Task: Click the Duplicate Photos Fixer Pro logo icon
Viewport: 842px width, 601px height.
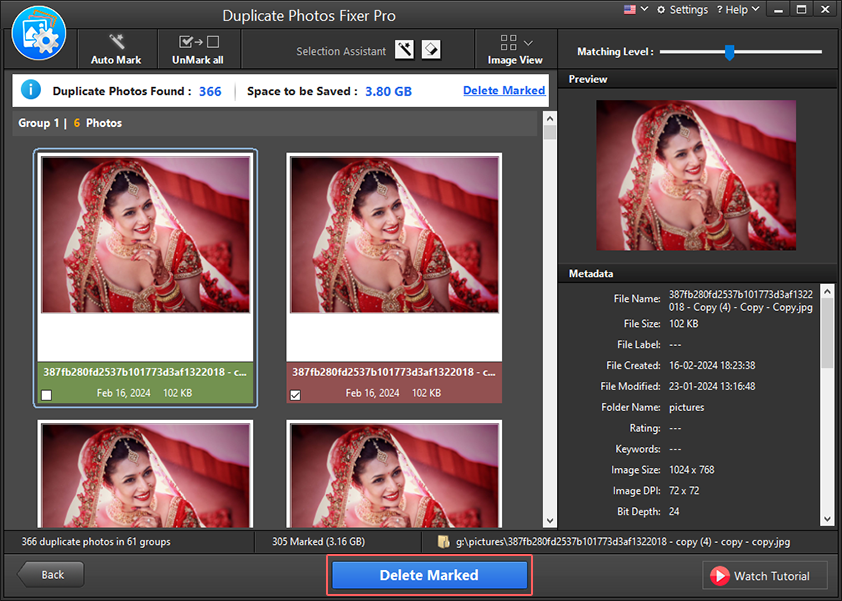Action: (x=39, y=33)
